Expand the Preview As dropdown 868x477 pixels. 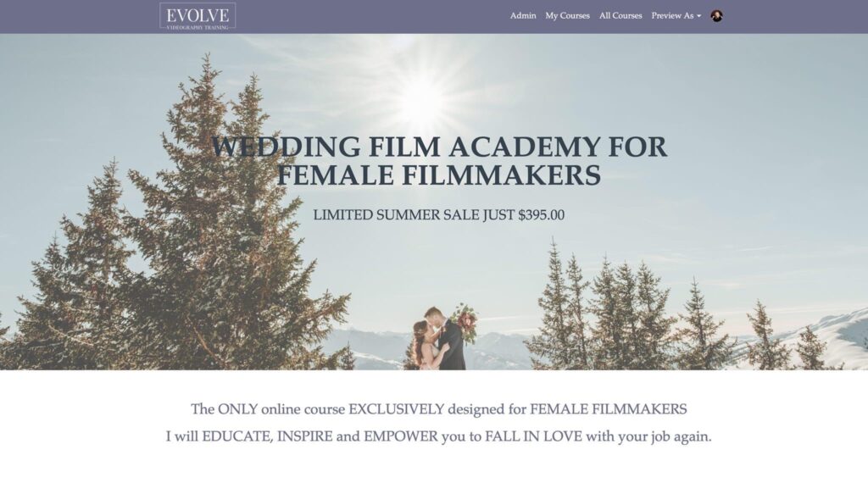(676, 16)
